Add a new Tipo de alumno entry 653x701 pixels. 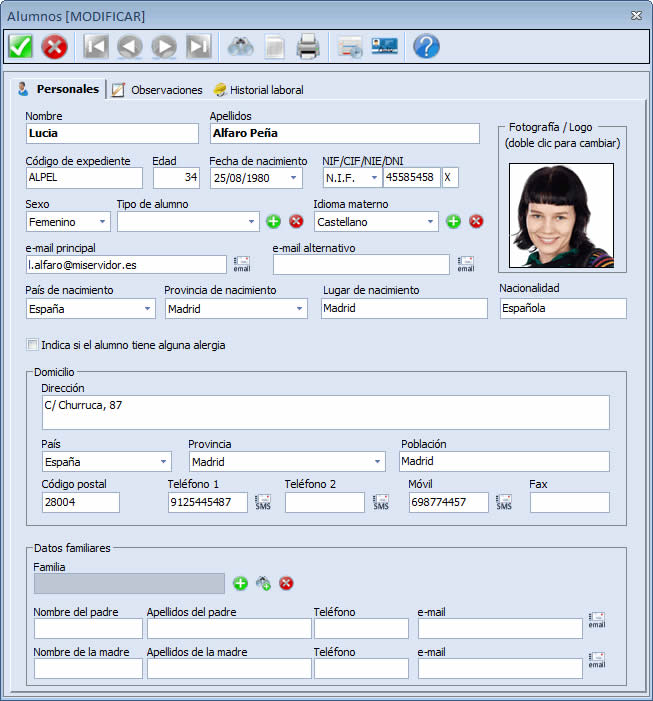pos(274,221)
